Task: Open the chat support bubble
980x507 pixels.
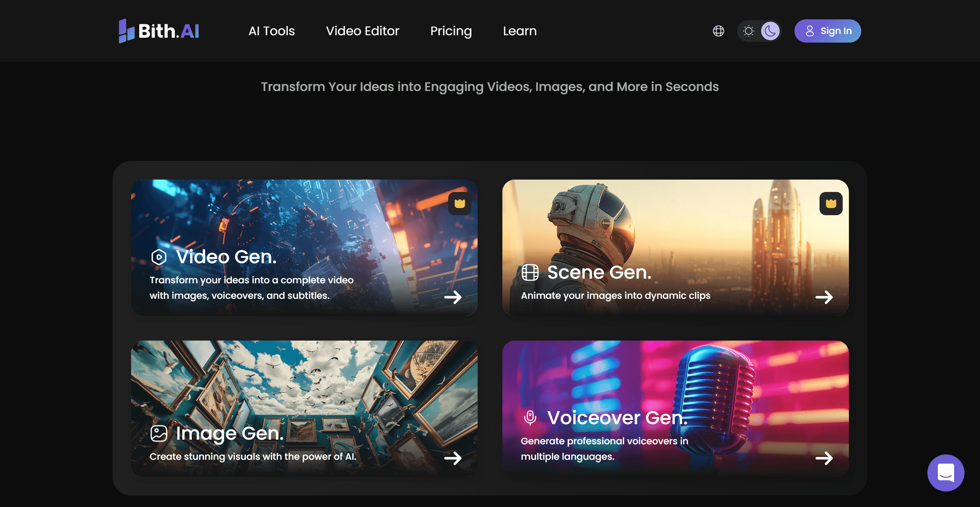Action: click(x=946, y=473)
